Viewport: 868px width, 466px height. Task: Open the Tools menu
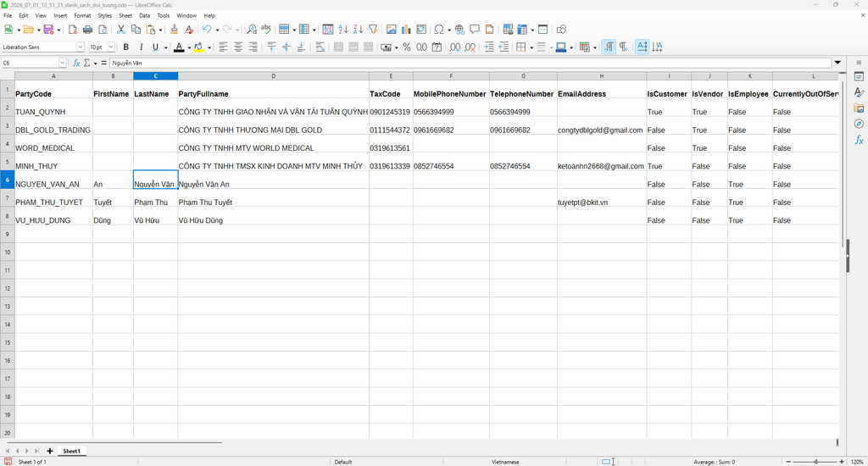(x=164, y=15)
